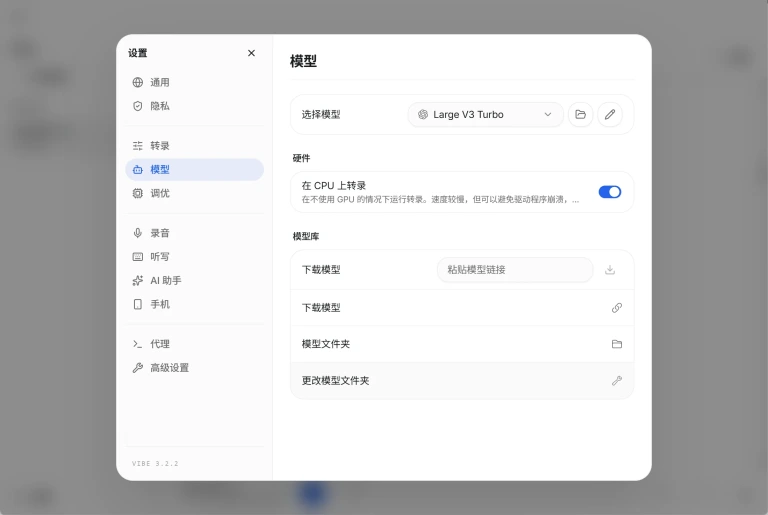Open the 听写 dictation settings
The height and width of the screenshot is (515, 768).
[x=194, y=257]
